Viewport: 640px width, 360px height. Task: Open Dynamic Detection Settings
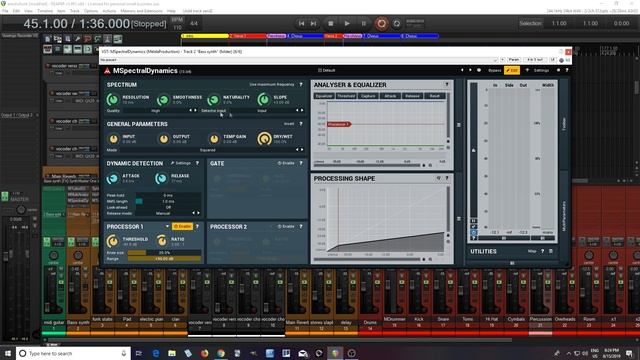tap(181, 163)
